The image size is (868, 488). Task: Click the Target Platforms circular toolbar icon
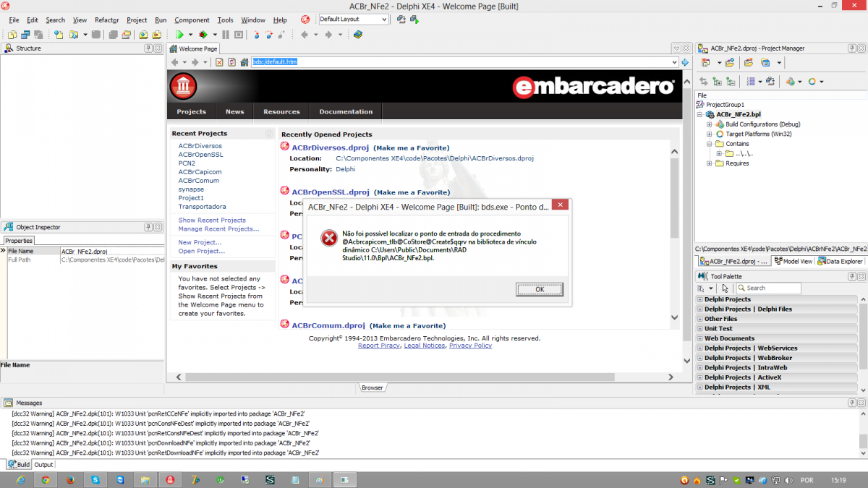tap(812, 82)
